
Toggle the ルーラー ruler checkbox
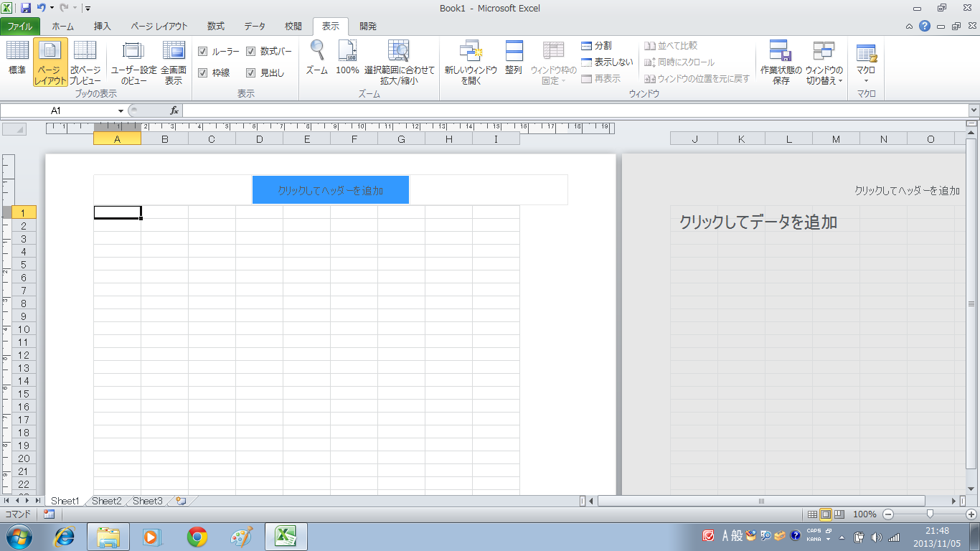(203, 52)
